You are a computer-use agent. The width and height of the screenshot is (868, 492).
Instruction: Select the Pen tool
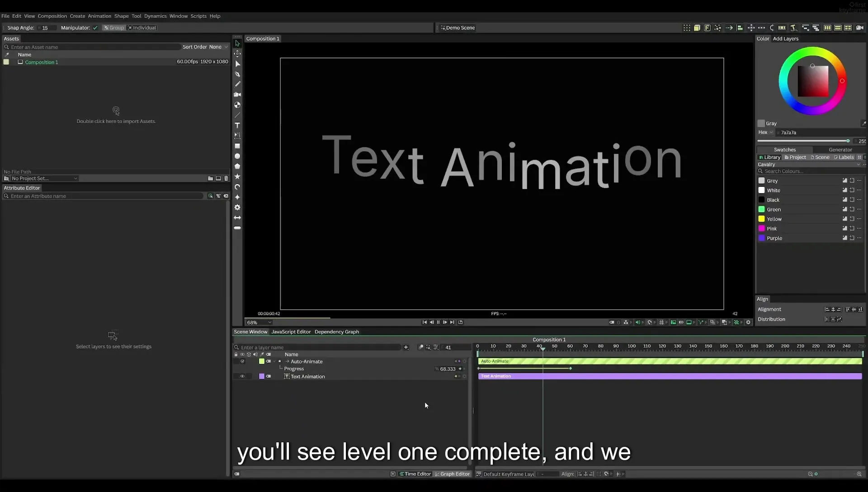[237, 74]
